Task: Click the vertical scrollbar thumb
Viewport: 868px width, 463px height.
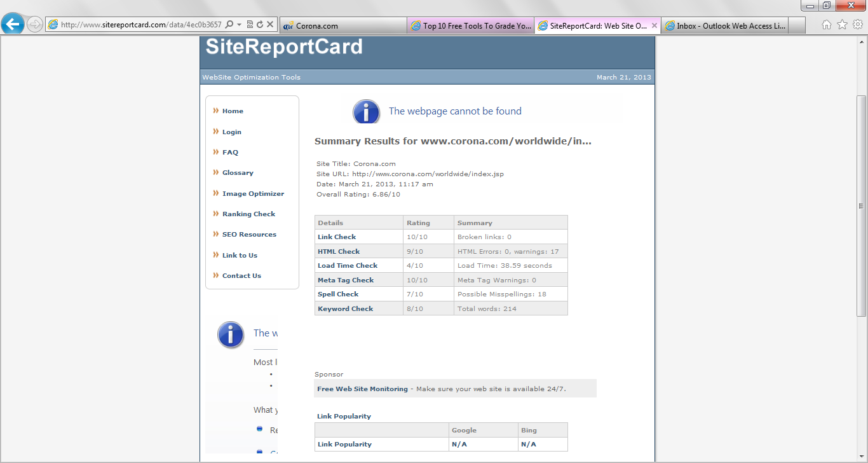Action: pyautogui.click(x=862, y=205)
